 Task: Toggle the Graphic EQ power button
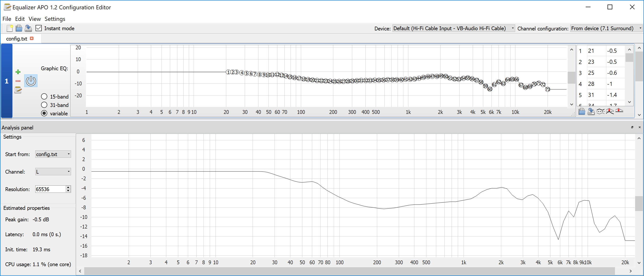pyautogui.click(x=31, y=81)
